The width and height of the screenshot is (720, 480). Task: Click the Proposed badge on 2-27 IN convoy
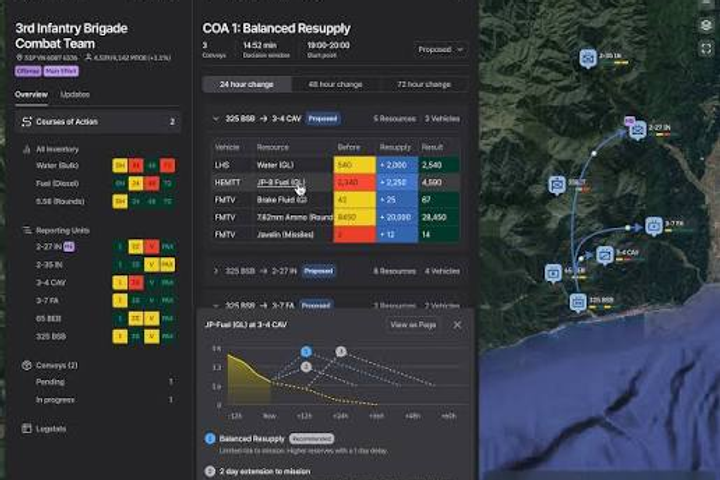318,271
